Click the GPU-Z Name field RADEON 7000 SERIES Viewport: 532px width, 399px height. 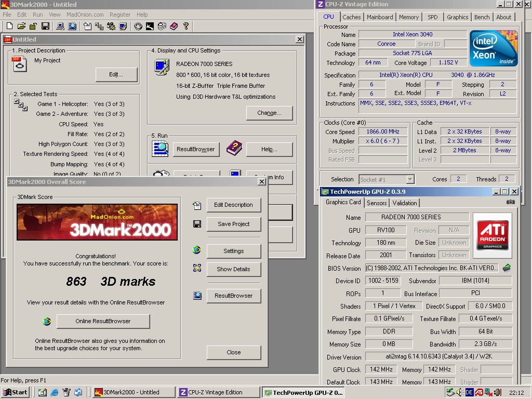pos(417,217)
